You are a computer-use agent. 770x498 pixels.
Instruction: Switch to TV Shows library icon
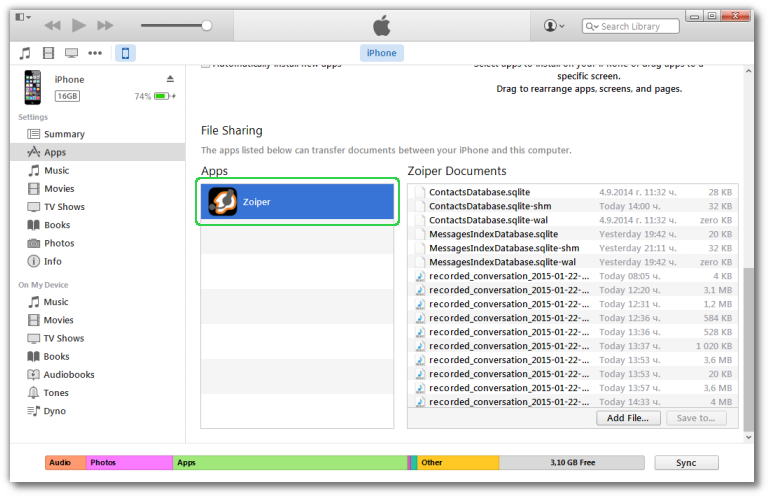71,53
